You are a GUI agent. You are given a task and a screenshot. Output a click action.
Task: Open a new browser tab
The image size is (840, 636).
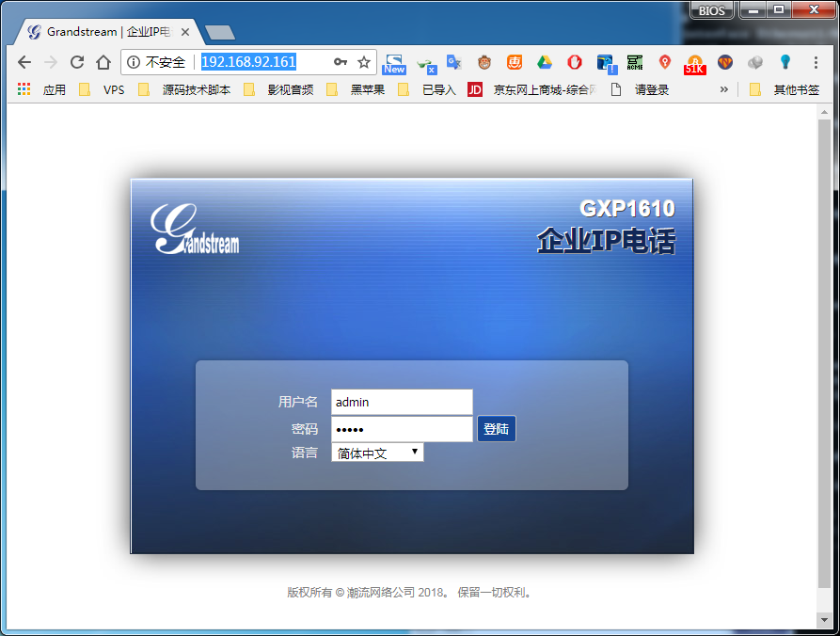(219, 33)
